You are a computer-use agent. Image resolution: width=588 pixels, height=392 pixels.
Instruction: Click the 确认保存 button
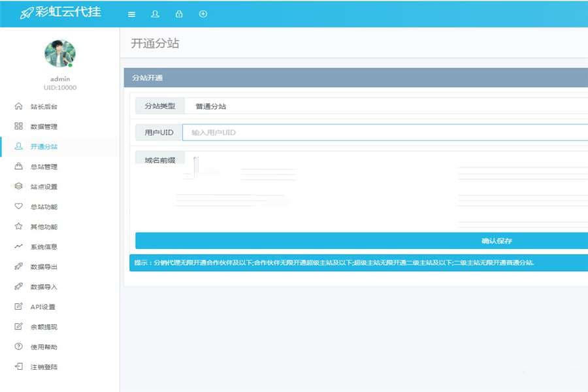[x=362, y=240]
